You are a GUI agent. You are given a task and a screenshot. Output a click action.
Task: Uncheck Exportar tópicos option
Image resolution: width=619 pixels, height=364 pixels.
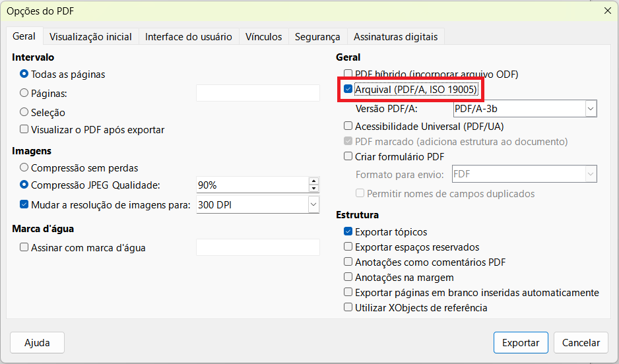(348, 232)
